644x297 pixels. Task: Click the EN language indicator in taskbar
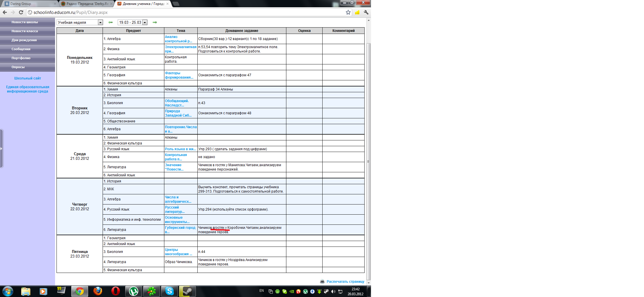coord(261,291)
